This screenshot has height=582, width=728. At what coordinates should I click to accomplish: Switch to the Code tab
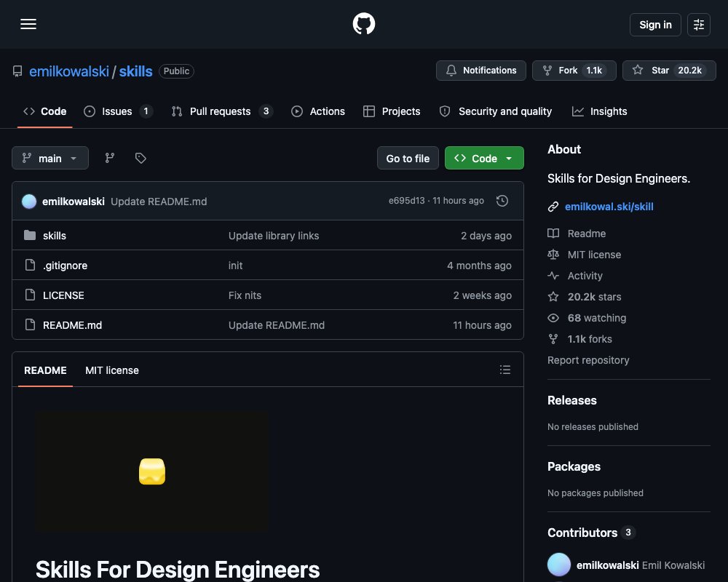point(45,111)
